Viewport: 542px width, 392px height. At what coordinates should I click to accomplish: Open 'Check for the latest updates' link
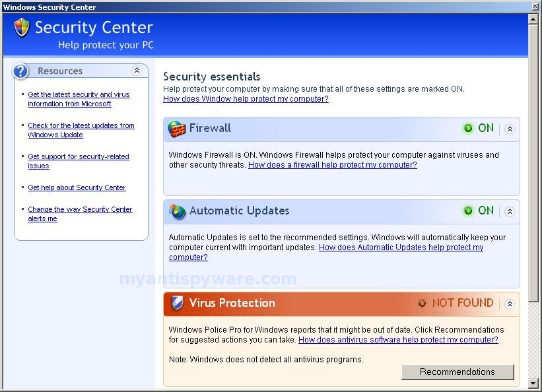81,130
